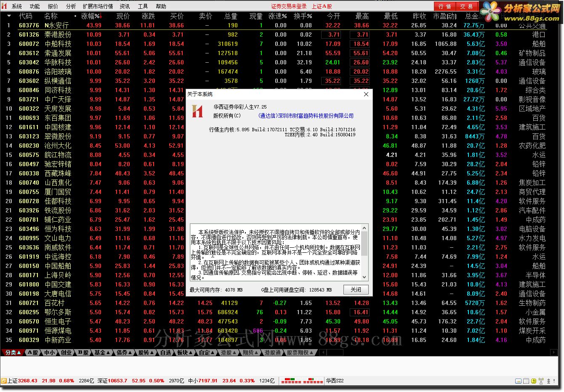
Task: Open the 资讯 menu
Action: tap(125, 6)
